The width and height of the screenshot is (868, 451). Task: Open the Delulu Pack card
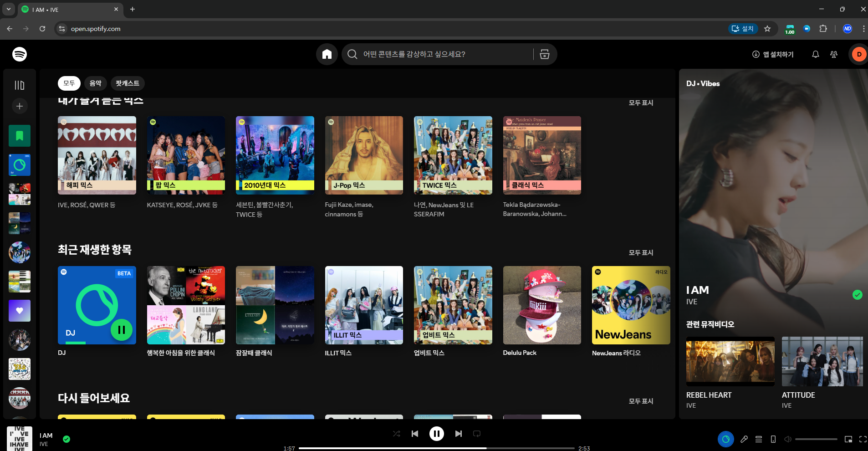[542, 305]
